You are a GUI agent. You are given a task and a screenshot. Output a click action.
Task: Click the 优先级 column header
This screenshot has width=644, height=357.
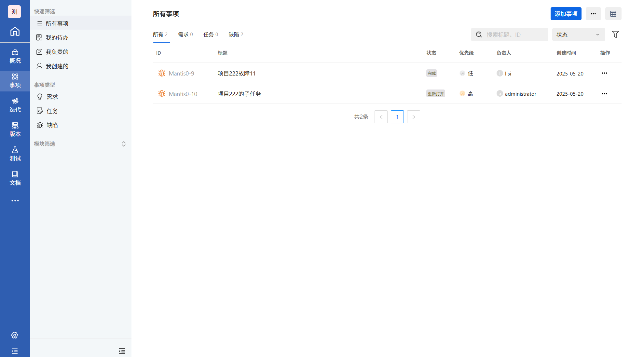coord(466,53)
